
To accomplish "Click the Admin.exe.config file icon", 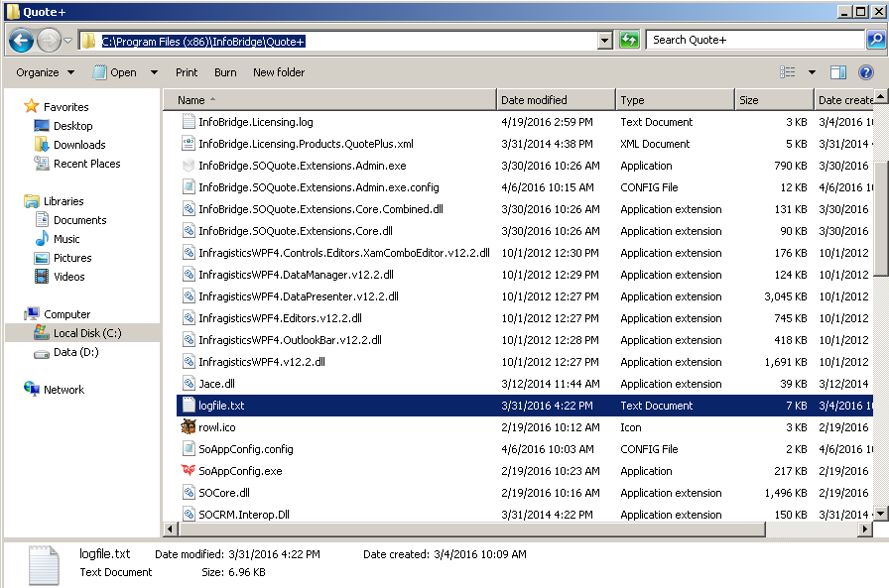I will click(x=189, y=187).
